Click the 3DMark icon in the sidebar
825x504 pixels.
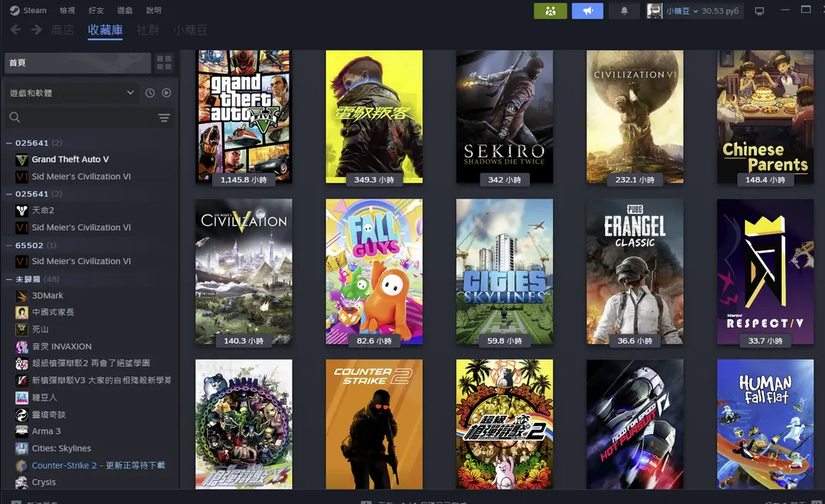tap(21, 296)
